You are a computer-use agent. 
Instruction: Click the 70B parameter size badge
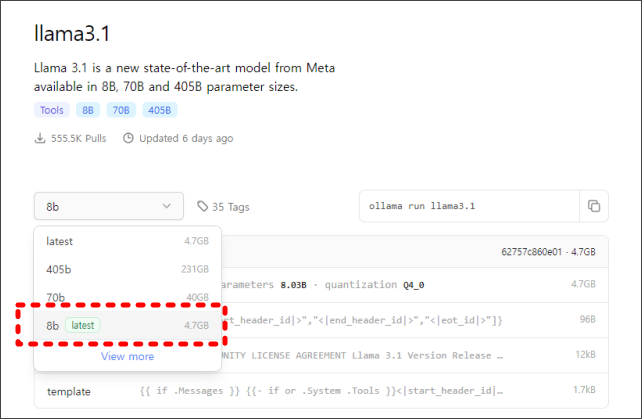[122, 110]
